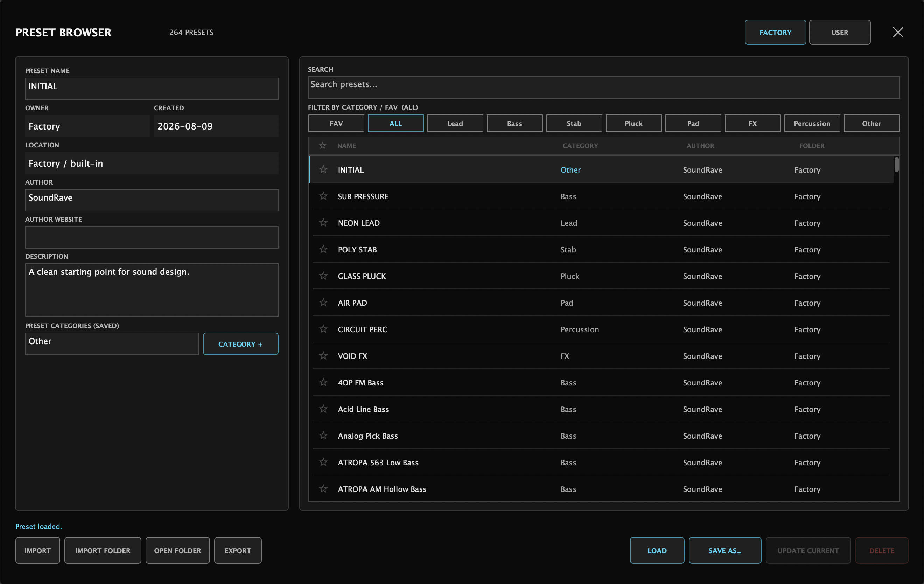Select the SUB PRESSURE preset name
This screenshot has height=584, width=924.
363,196
